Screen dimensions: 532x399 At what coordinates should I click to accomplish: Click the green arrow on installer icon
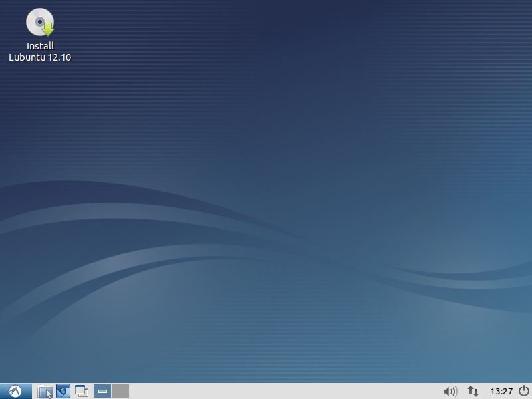pyautogui.click(x=47, y=29)
